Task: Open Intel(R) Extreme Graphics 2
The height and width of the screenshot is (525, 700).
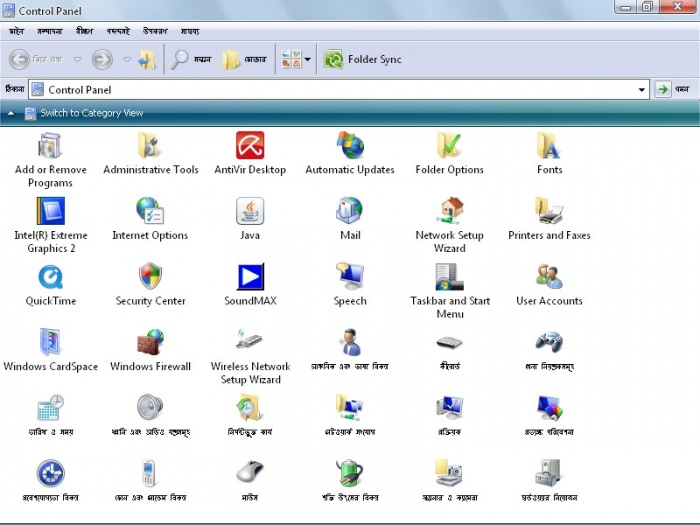Action: pyautogui.click(x=50, y=225)
